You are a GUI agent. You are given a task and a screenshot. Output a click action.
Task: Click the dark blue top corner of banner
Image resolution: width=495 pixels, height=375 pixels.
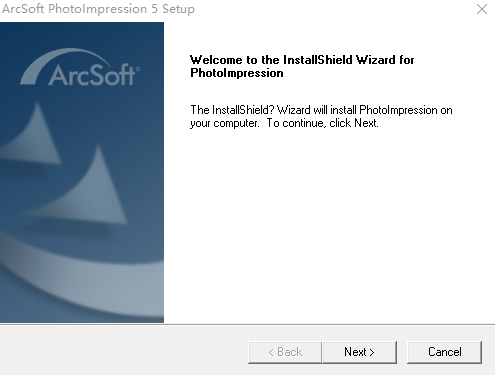click(x=13, y=32)
